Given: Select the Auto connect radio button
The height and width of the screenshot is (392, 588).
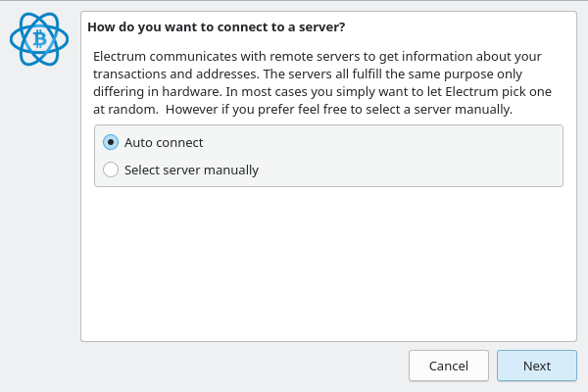Looking at the screenshot, I should click(111, 142).
